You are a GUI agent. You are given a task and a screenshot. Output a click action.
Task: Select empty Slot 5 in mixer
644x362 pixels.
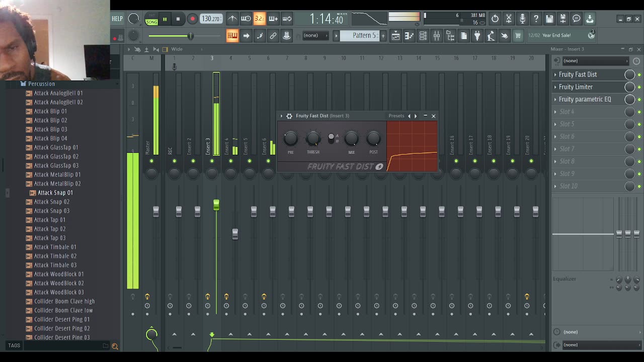pos(588,124)
